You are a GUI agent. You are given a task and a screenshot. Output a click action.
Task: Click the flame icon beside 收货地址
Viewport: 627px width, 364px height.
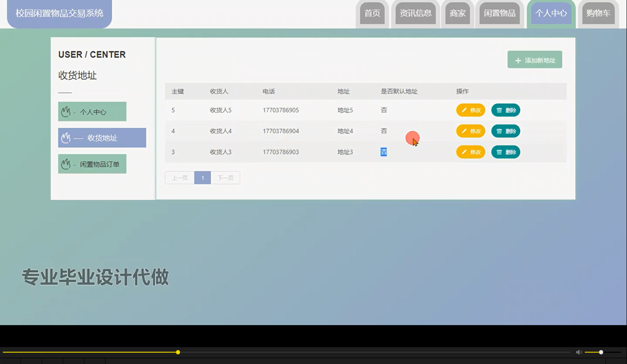(65, 137)
